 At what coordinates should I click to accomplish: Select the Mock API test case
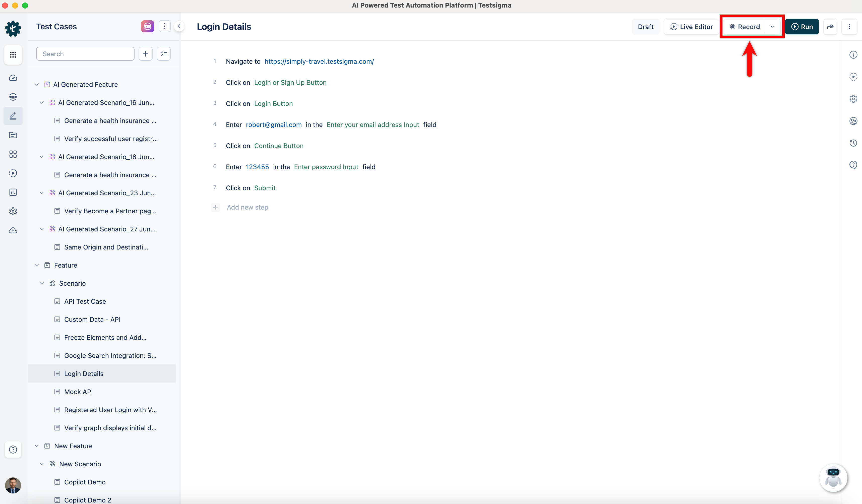(78, 392)
